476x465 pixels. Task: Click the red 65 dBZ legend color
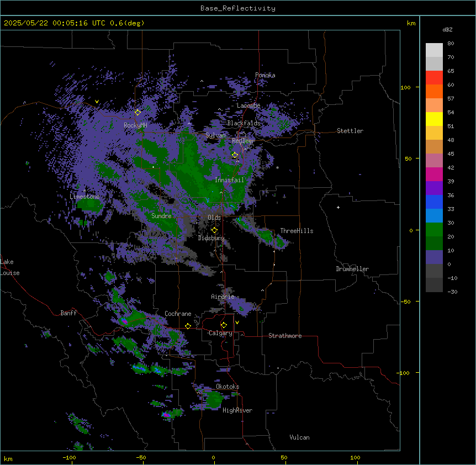(x=434, y=77)
